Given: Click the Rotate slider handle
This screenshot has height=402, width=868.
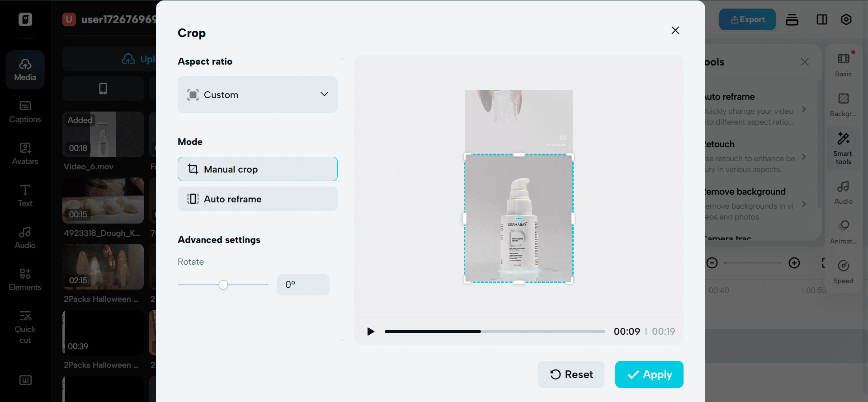Looking at the screenshot, I should coord(223,285).
